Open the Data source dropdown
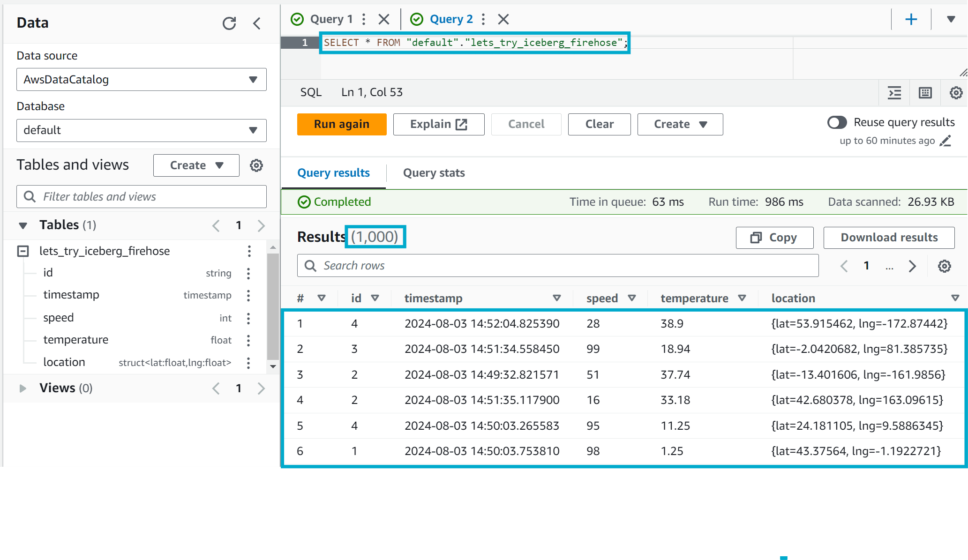 point(141,80)
